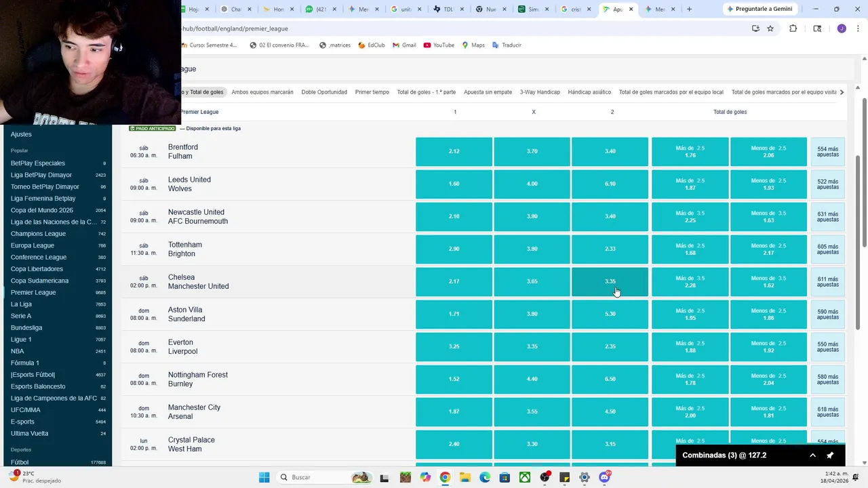Open Copilot icon in the taskbar
This screenshot has height=488, width=868.
click(x=425, y=477)
